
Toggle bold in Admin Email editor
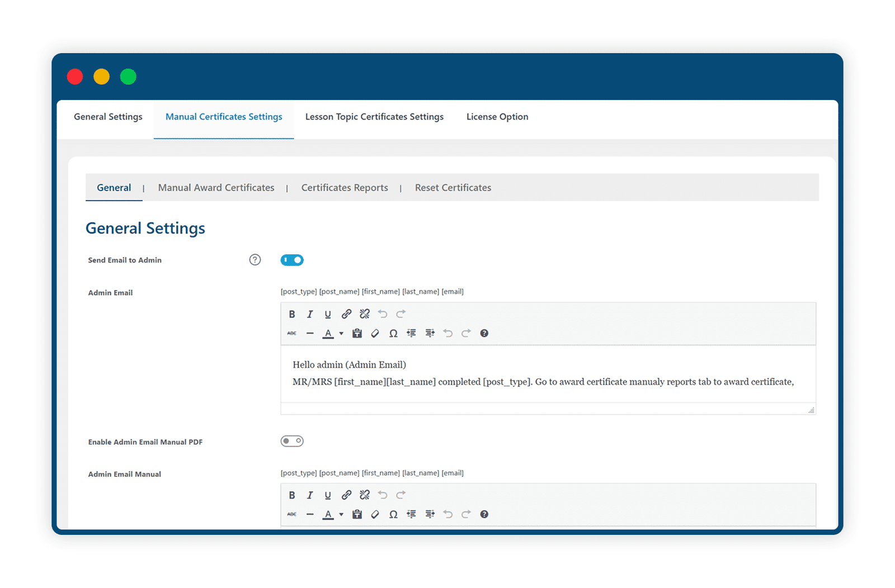click(x=291, y=314)
